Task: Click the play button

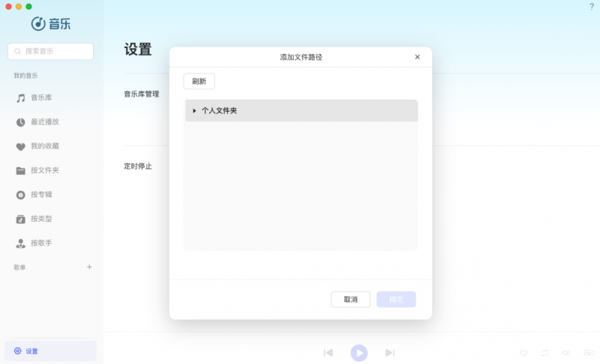Action: coord(359,353)
